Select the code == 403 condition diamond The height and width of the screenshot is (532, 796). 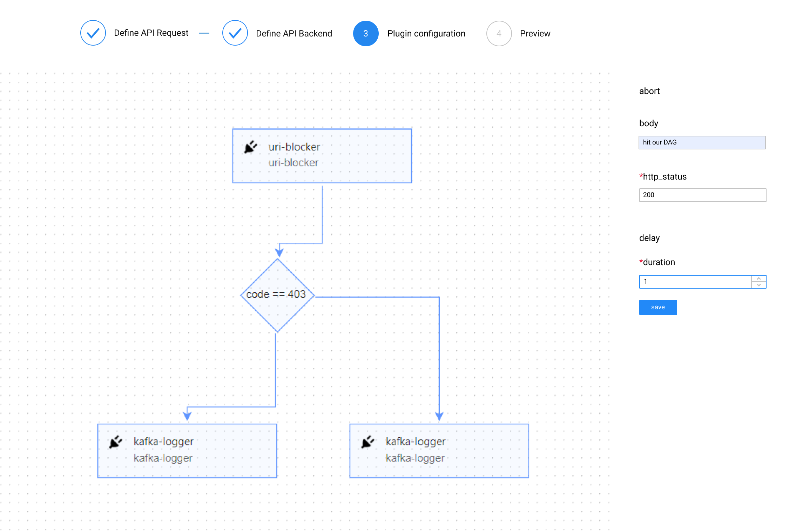coord(277,295)
